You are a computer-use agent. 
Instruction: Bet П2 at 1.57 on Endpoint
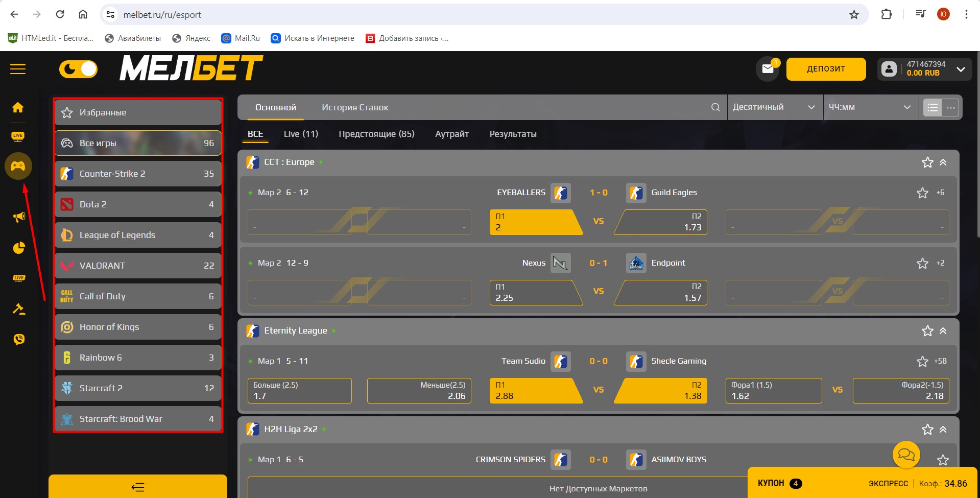tap(661, 293)
